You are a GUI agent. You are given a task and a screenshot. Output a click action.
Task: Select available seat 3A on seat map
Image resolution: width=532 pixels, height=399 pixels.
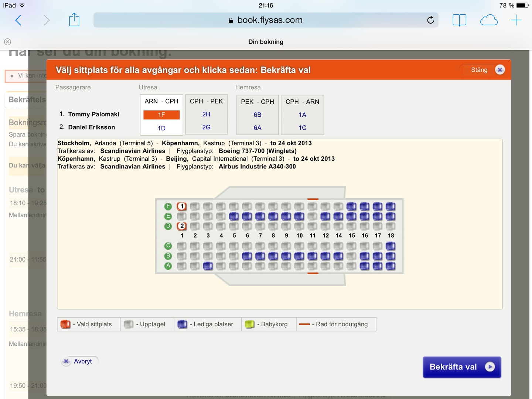pos(208,266)
